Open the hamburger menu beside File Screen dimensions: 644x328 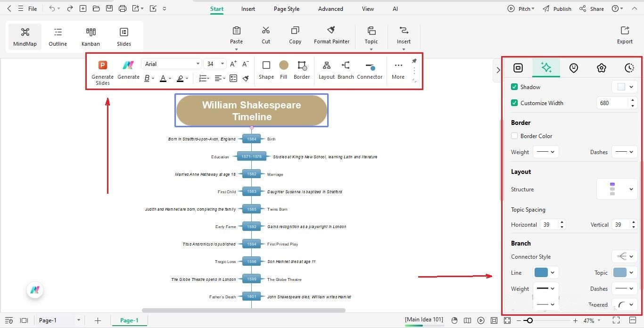click(20, 8)
